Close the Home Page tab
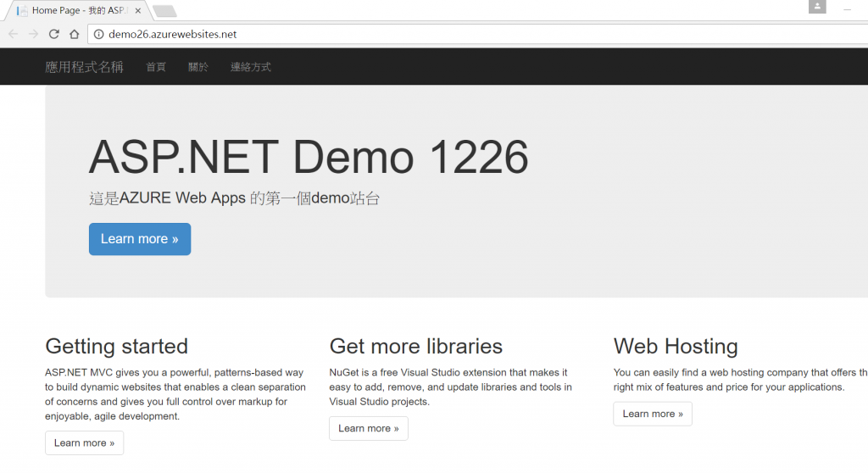868x473 pixels. point(138,10)
